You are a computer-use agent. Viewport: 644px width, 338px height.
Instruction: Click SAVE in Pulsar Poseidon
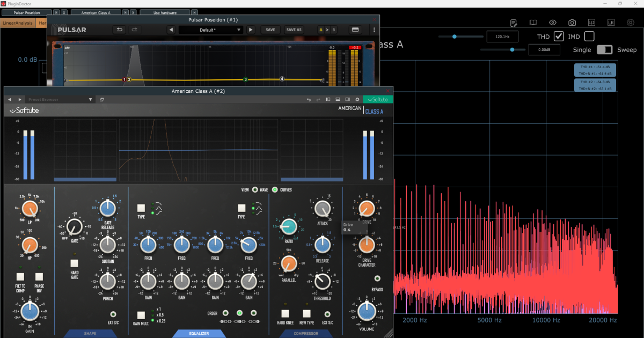[x=270, y=30]
